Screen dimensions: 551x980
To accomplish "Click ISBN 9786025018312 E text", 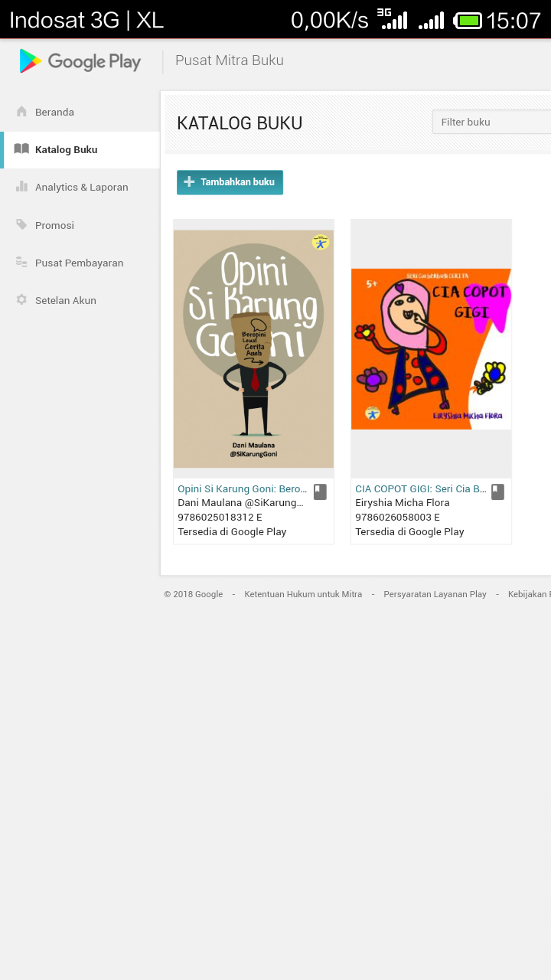I will (220, 518).
